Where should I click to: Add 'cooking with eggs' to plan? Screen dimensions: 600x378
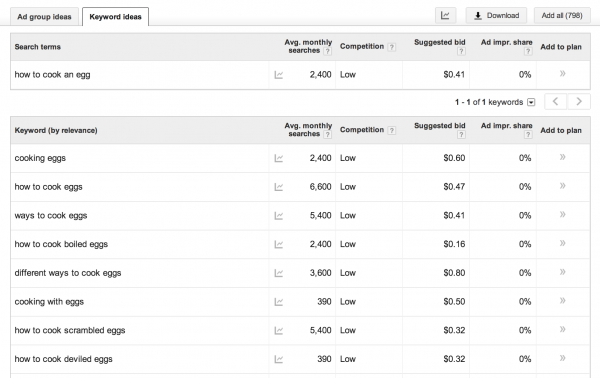(x=562, y=300)
